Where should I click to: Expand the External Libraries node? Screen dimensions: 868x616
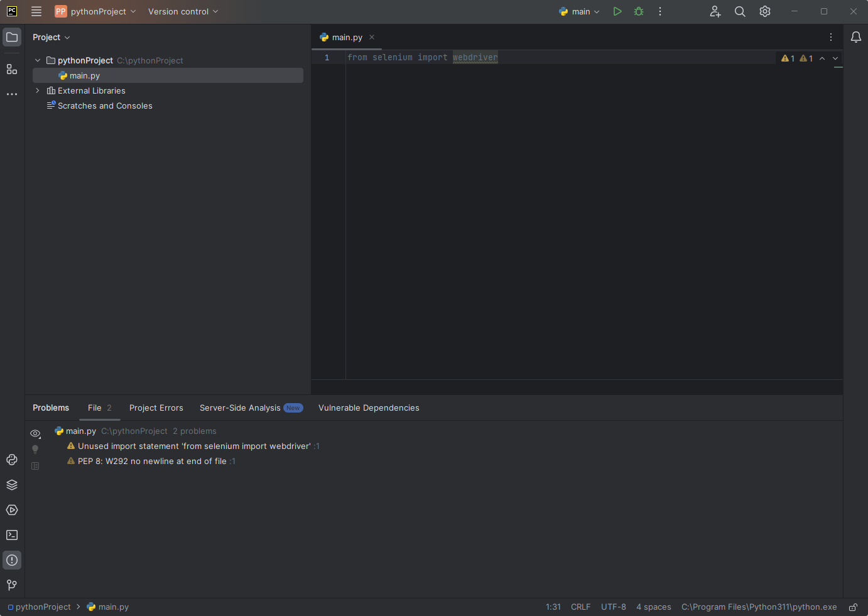click(38, 90)
